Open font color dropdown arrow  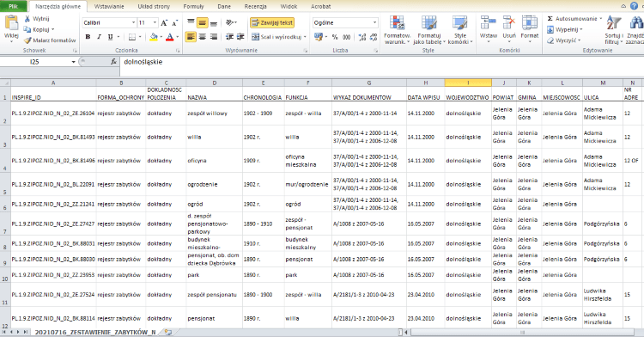[178, 37]
